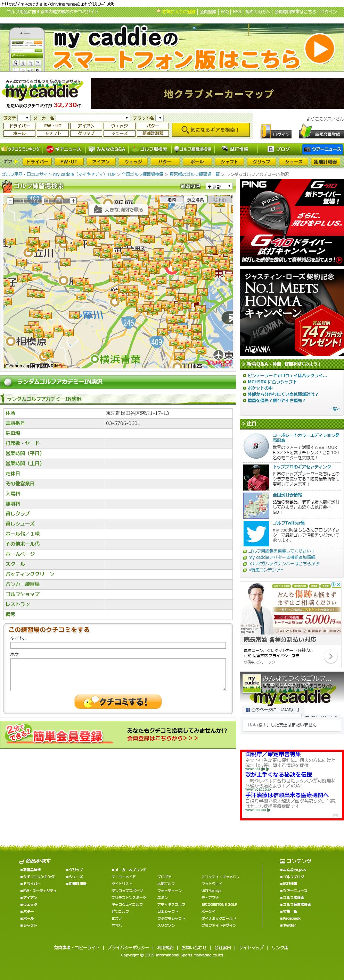Click the 新規会員登録 beginner-mark button
The height and width of the screenshot is (980, 344).
321,131
